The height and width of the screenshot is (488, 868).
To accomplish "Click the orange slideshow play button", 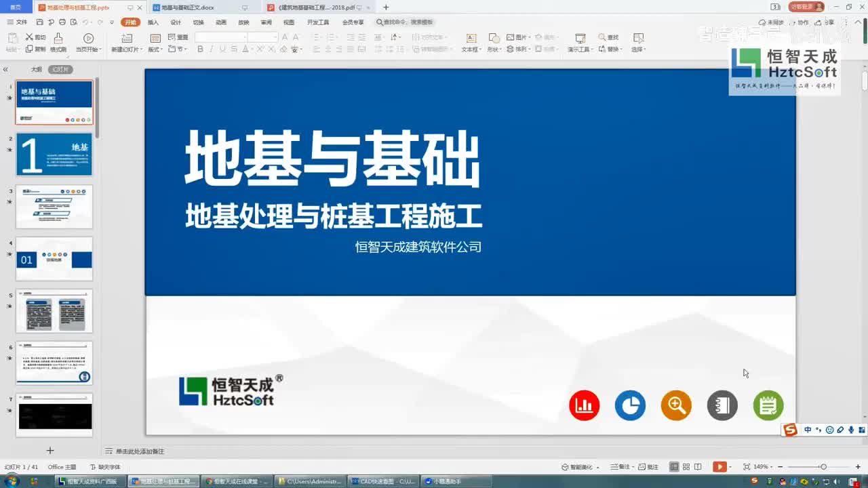I will 718,466.
